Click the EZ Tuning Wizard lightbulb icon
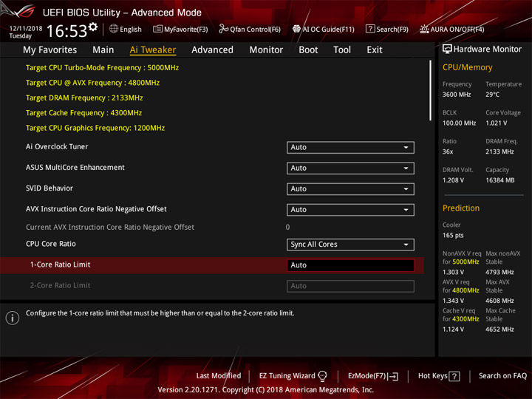 (322, 375)
